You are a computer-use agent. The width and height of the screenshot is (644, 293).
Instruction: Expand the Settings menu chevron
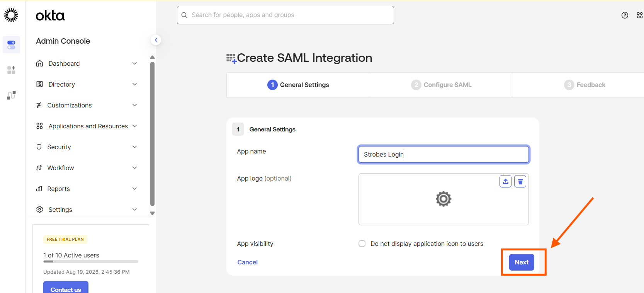[x=134, y=210]
